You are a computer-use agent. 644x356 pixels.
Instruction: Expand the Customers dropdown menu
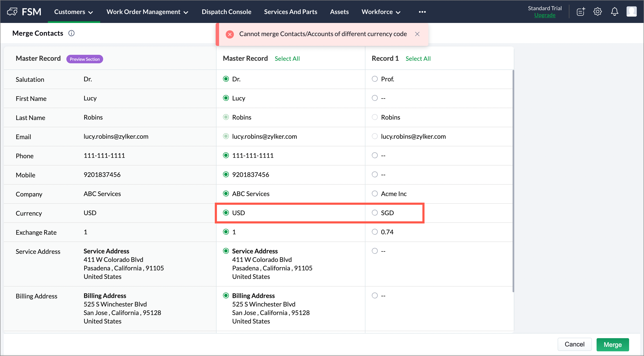coord(74,12)
